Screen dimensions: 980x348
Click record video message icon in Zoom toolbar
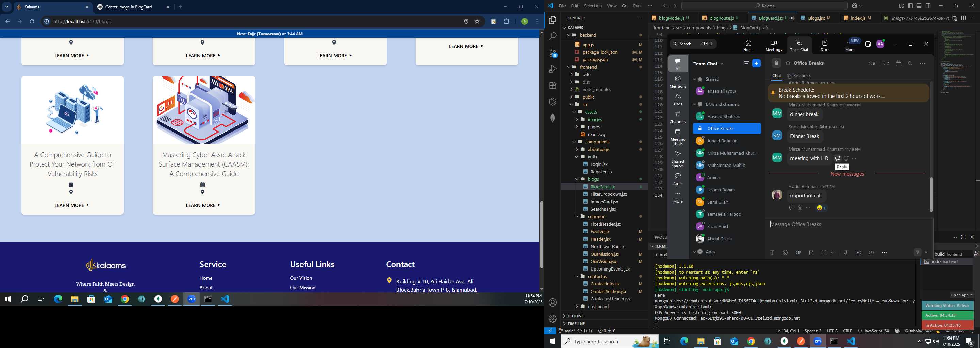(x=858, y=253)
